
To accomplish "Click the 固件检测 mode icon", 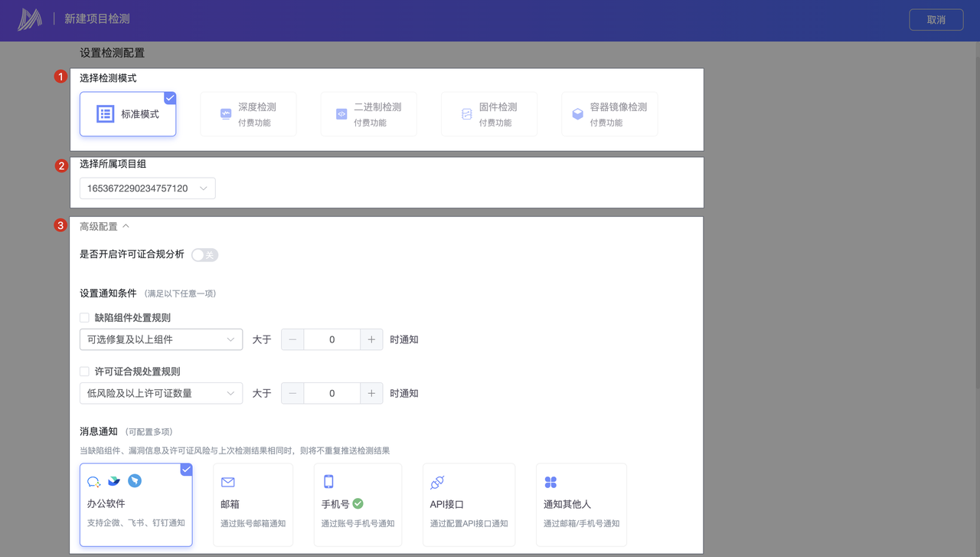I will pyautogui.click(x=466, y=114).
